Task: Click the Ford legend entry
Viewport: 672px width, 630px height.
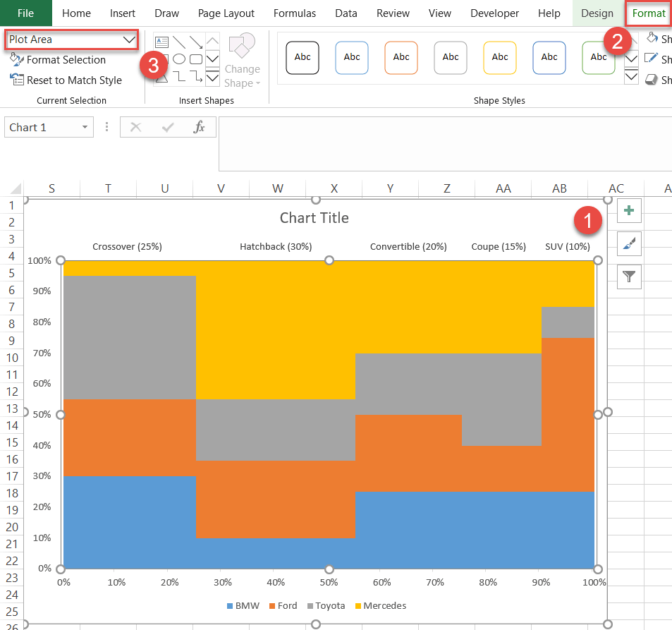Action: [x=283, y=605]
